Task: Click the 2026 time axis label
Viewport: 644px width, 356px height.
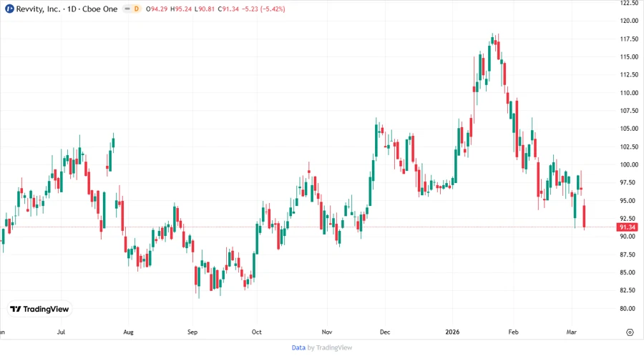Action: 452,332
